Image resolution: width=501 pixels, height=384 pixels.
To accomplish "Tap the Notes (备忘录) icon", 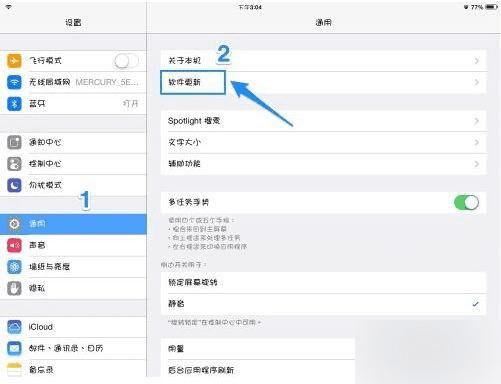I will 14,370.
